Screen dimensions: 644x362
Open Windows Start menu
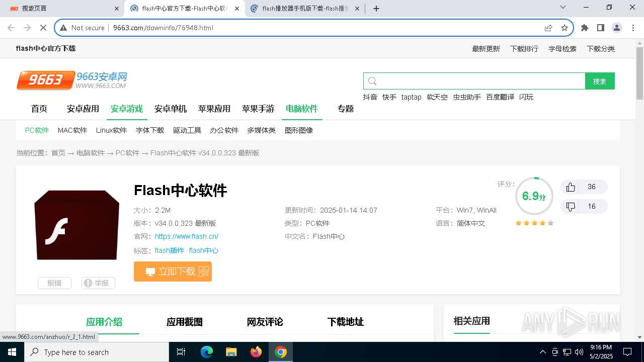pyautogui.click(x=12, y=352)
